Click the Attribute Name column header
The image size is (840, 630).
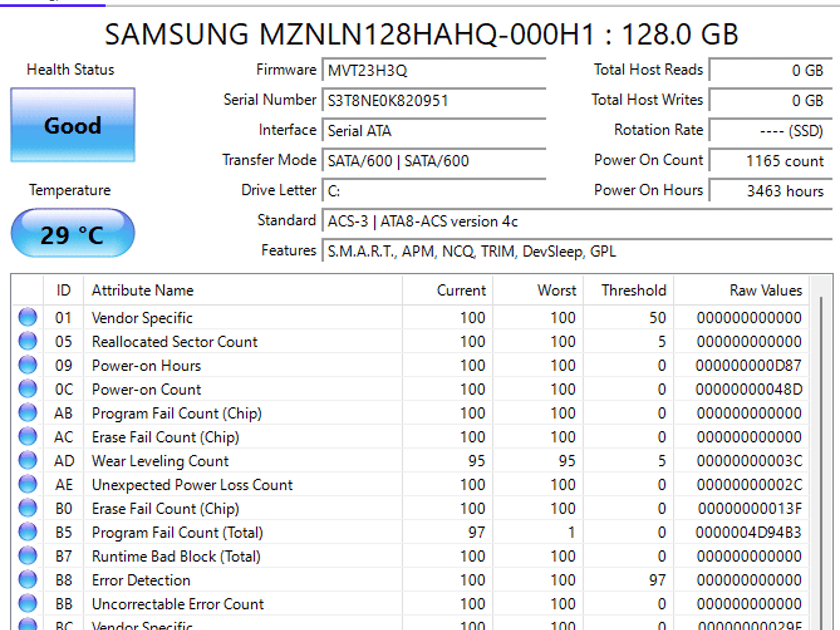(243, 290)
